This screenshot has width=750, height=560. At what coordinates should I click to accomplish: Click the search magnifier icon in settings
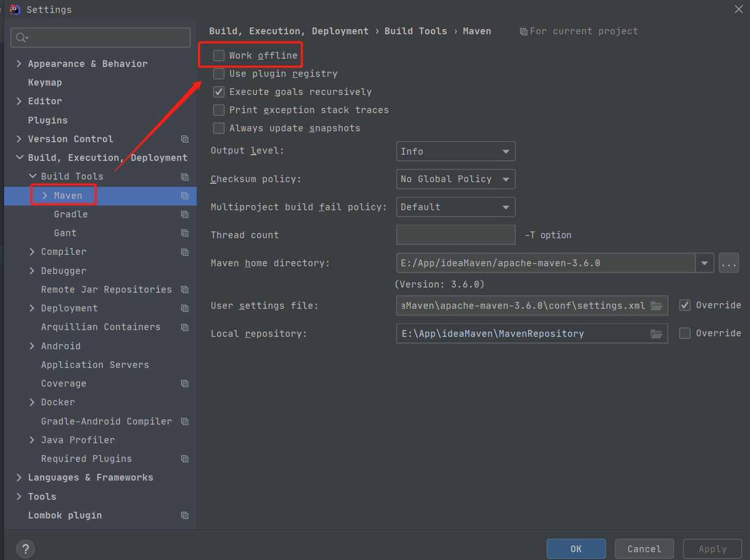pyautogui.click(x=22, y=37)
